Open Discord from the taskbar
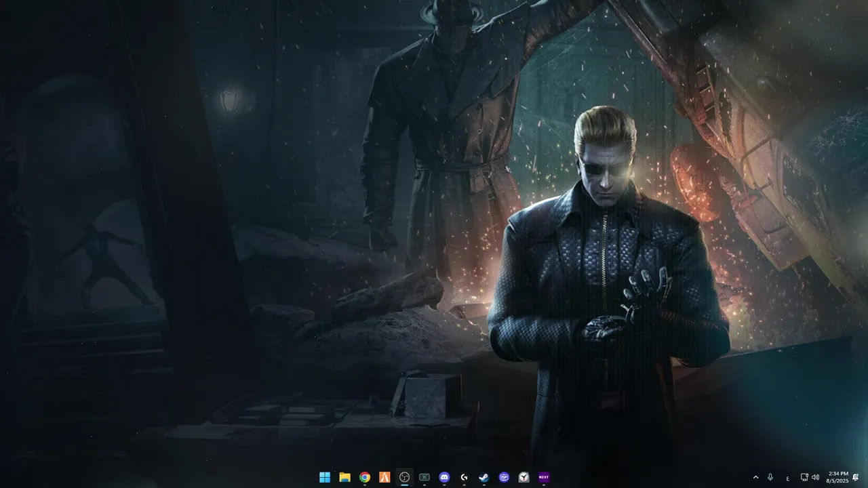Screen dimensions: 868x488 (444, 477)
